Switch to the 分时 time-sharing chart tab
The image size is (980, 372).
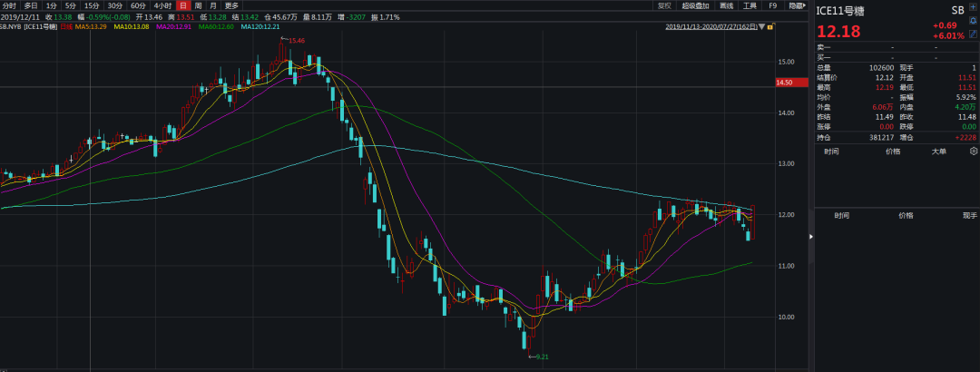pos(9,5)
